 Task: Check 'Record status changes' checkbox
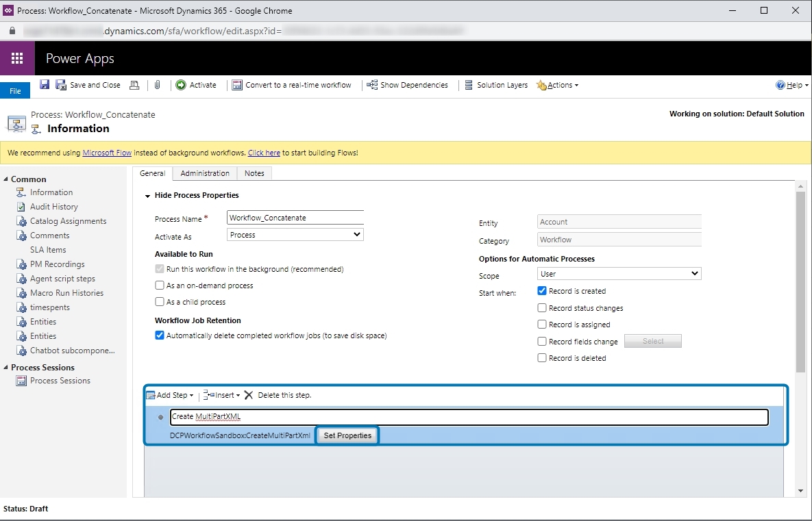[542, 308]
